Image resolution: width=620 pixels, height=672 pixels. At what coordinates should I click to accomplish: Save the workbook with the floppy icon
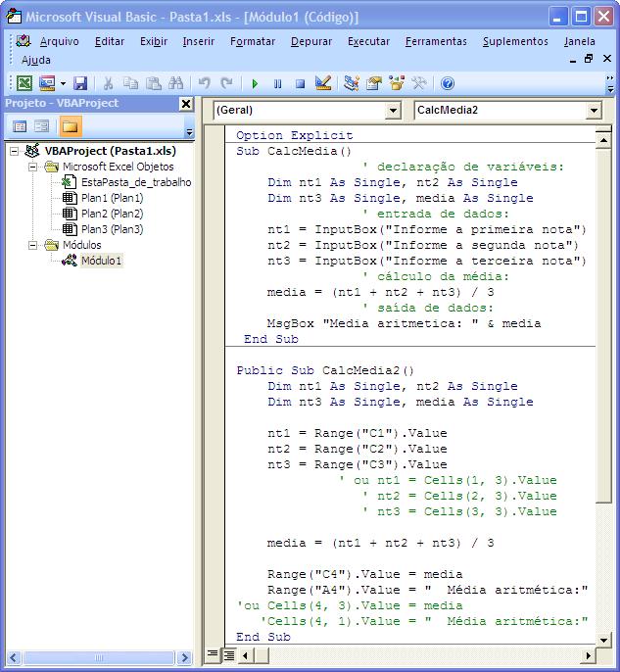[x=80, y=83]
